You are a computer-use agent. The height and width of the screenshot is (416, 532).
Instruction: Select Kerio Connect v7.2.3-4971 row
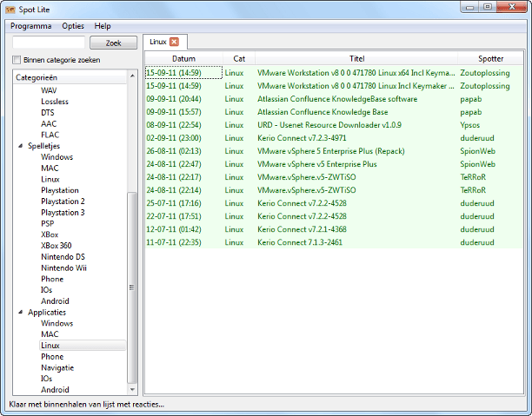[334, 138]
